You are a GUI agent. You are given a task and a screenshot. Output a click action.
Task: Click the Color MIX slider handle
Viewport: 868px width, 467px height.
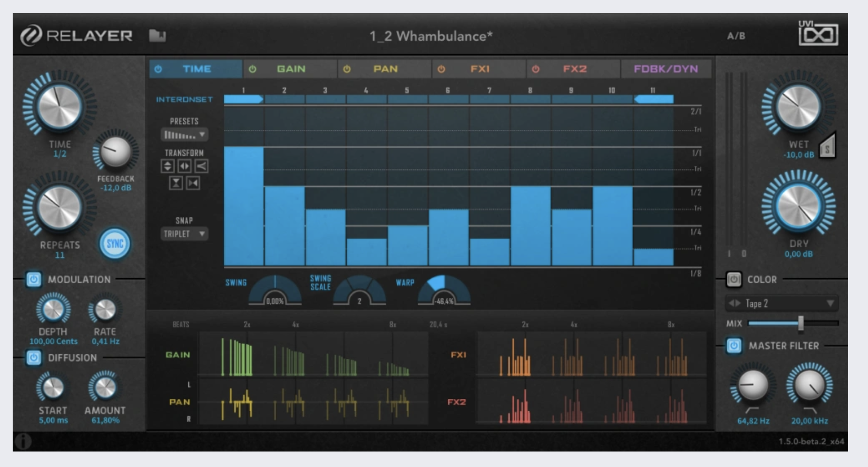point(800,323)
